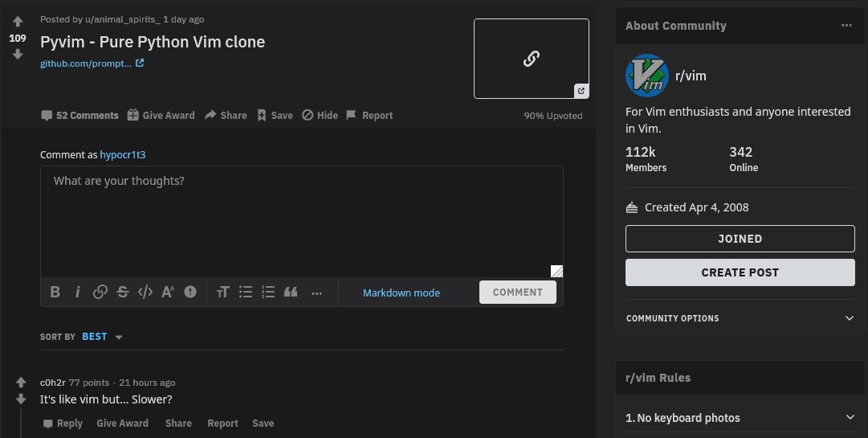
Task: Open external link icon next to github URL
Action: point(140,63)
